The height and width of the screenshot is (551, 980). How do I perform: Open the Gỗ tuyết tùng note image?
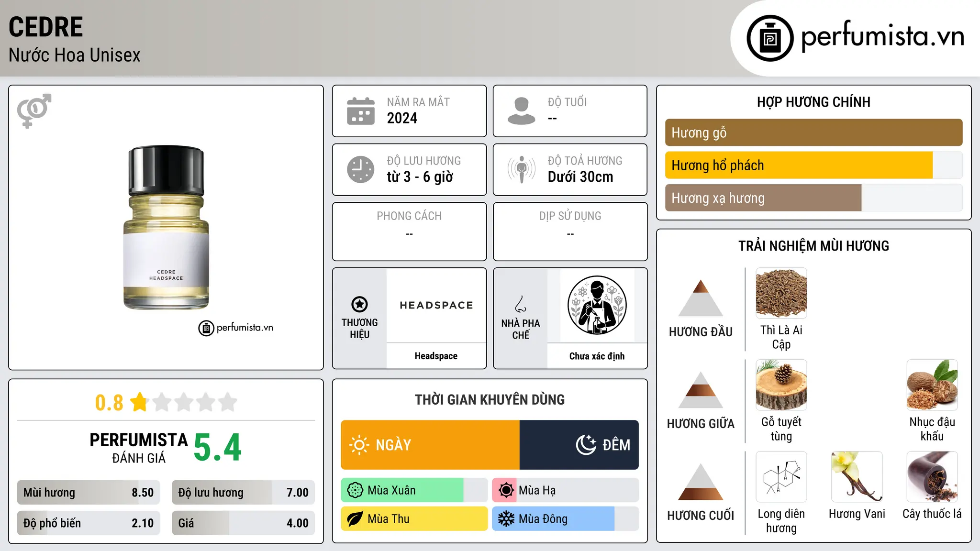point(781,385)
